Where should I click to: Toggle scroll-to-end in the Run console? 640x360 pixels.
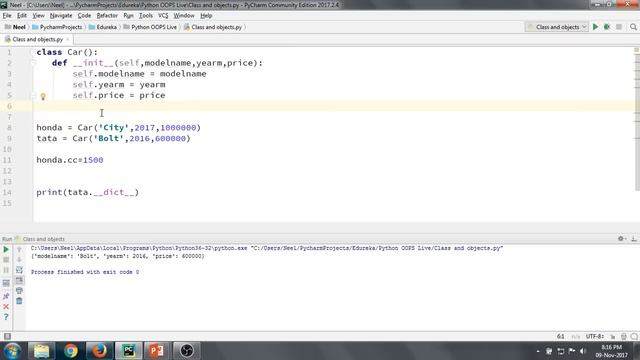(19, 280)
